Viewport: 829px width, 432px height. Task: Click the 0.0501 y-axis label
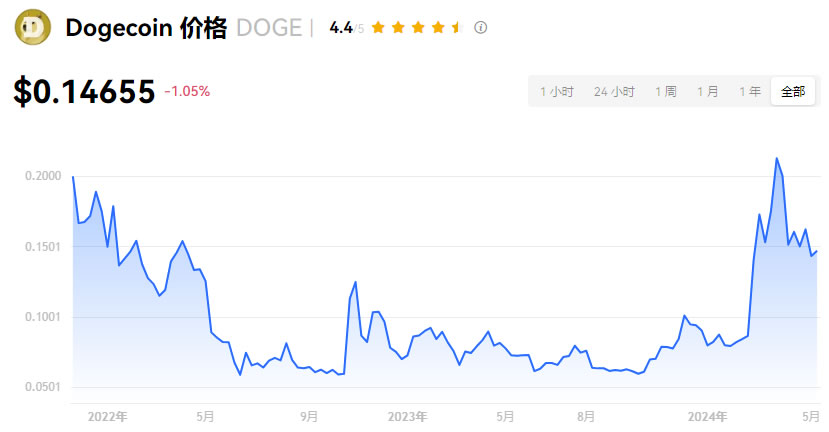coord(43,387)
